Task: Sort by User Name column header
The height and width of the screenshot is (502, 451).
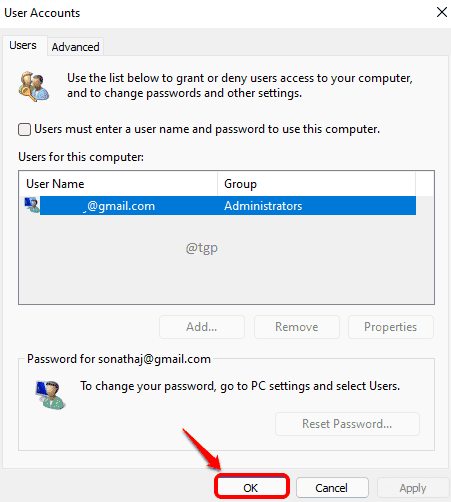Action: tap(118, 184)
